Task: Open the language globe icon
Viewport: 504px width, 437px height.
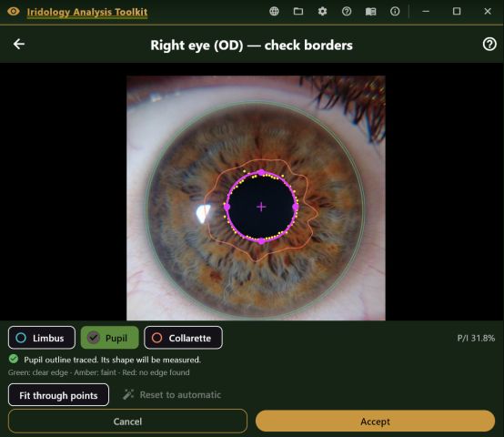Action: click(x=274, y=12)
